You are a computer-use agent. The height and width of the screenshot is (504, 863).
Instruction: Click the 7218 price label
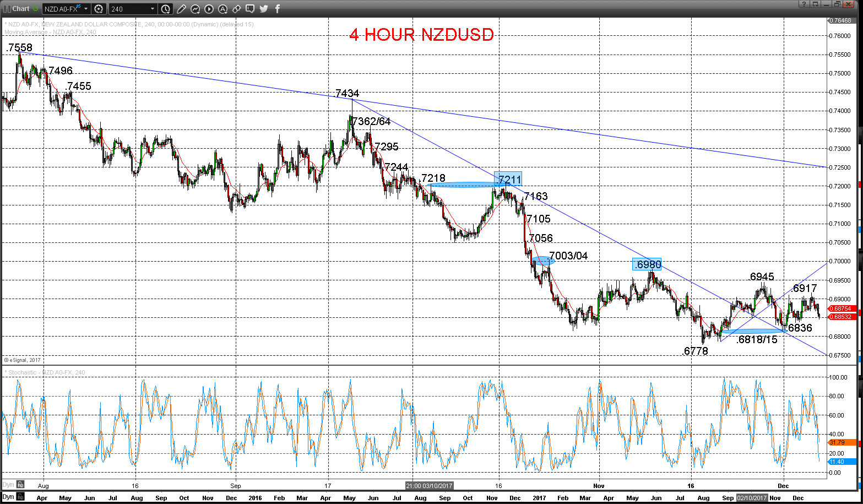click(433, 178)
